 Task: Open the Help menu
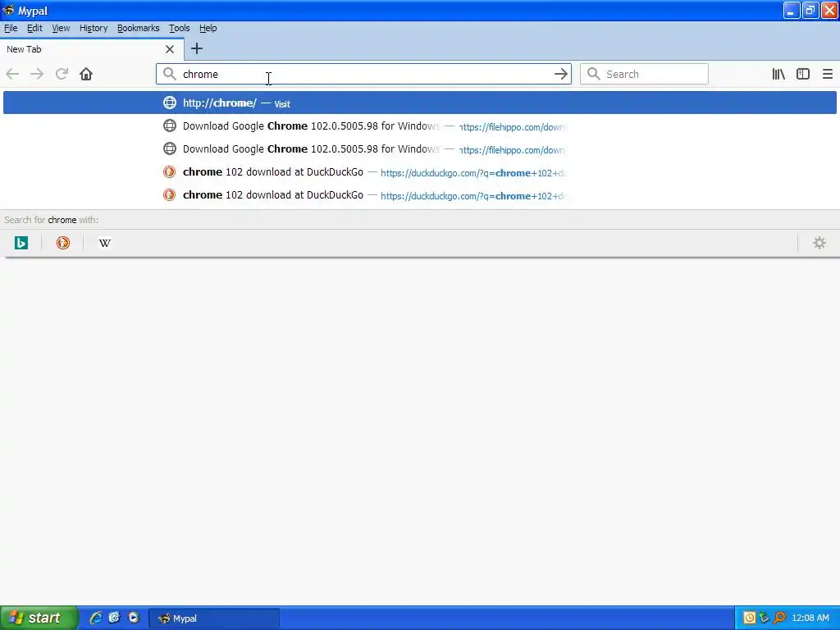208,28
